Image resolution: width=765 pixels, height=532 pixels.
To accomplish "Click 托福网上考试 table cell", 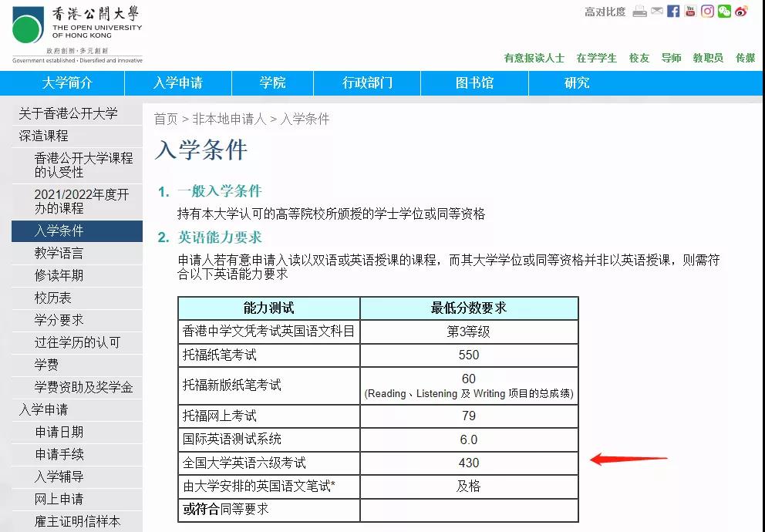I will pyautogui.click(x=269, y=416).
